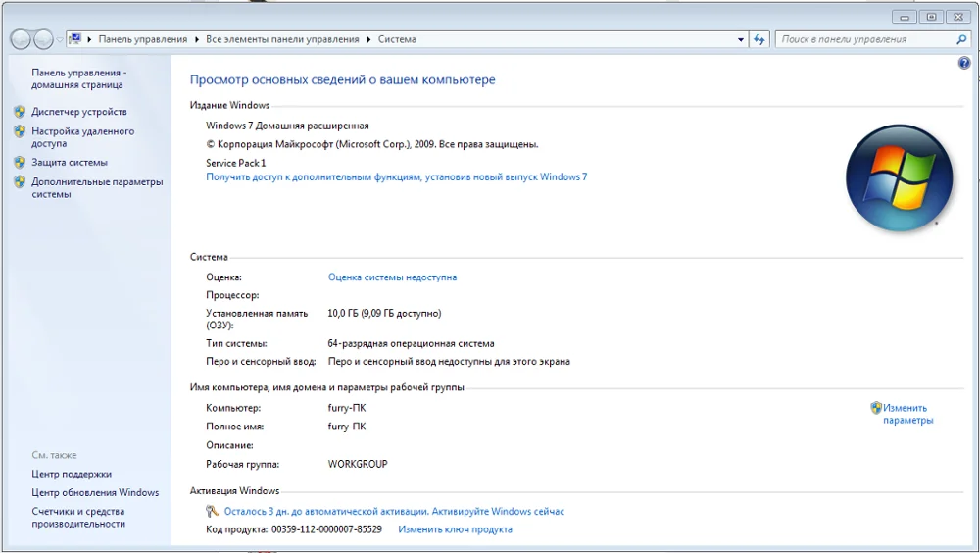The width and height of the screenshot is (980, 553).
Task: Click the refresh button
Action: 759,39
